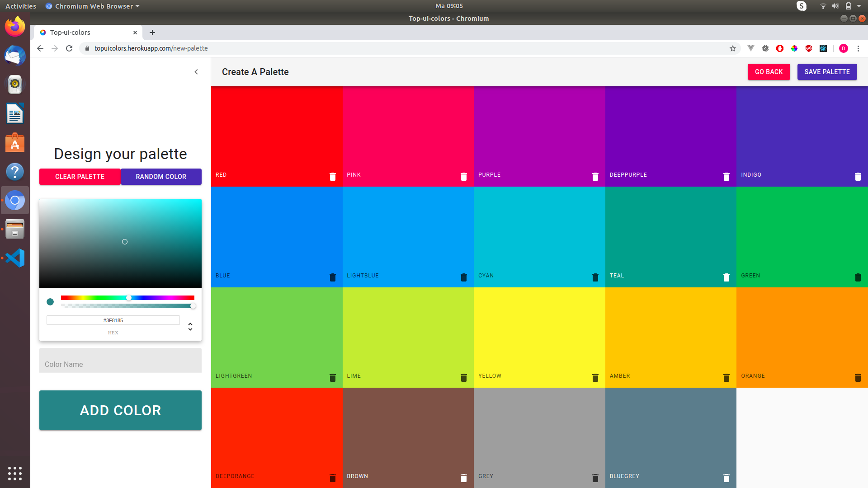Toggle color format with HEX arrows

[190, 327]
